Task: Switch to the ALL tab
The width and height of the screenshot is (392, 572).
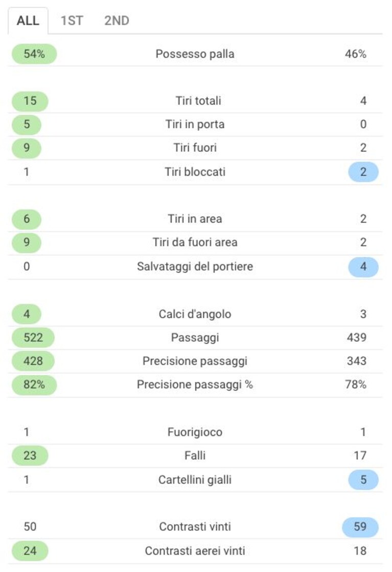Action: [x=28, y=20]
